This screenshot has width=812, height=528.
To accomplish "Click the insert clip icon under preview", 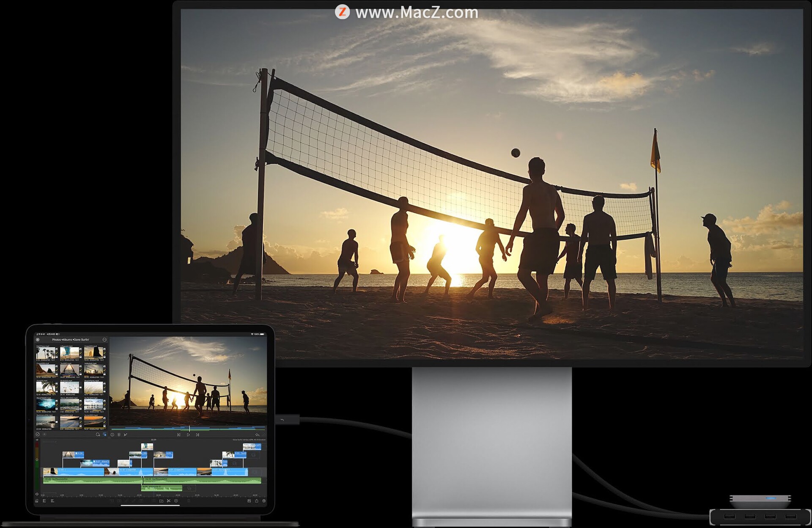I will pos(125,434).
